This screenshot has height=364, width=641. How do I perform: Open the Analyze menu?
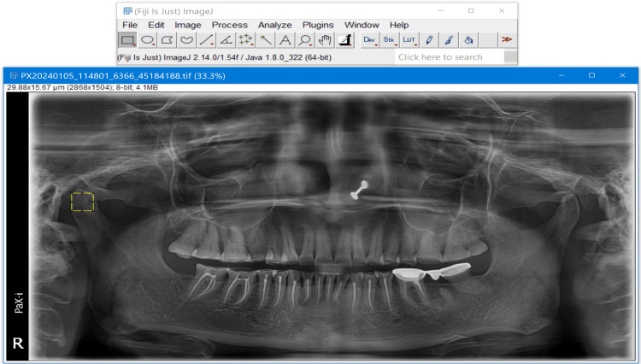(274, 25)
